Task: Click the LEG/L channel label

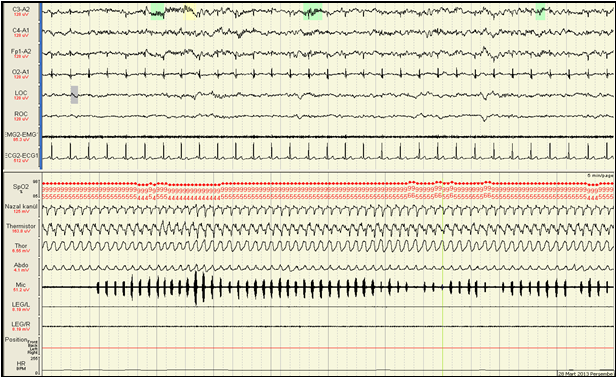Action: (21, 305)
